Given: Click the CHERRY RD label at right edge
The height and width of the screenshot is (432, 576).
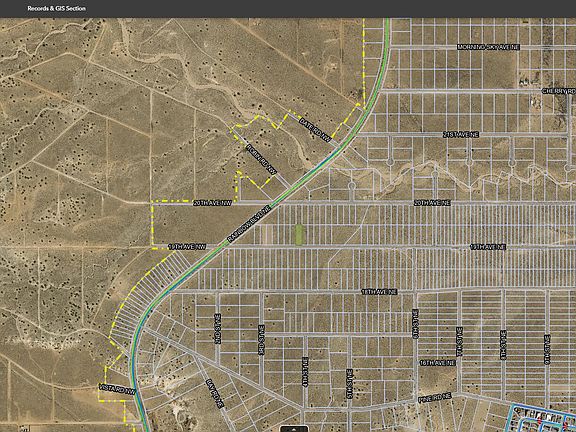Looking at the screenshot, I should (559, 91).
